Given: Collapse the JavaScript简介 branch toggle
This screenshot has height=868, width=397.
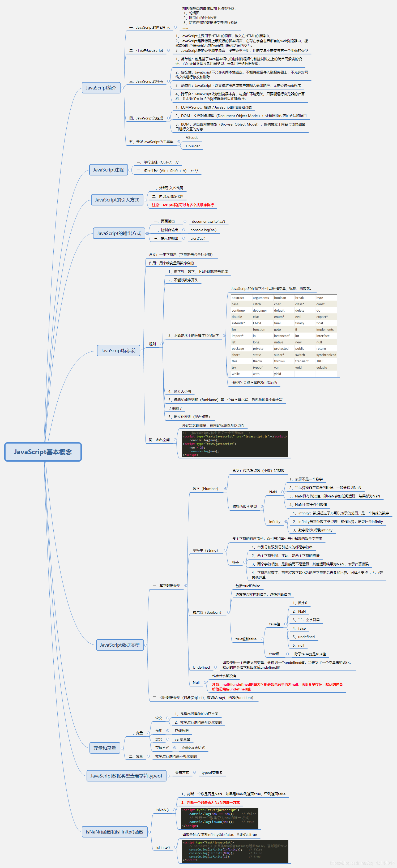Looking at the screenshot, I should [122, 88].
